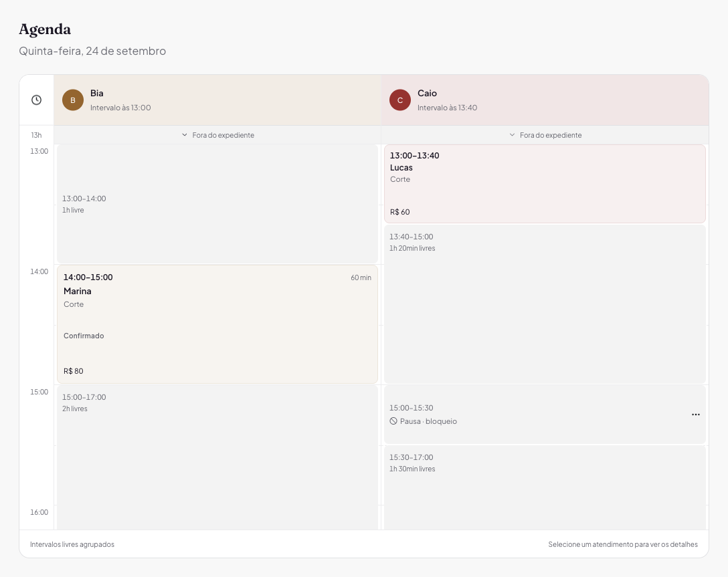Click the text Intervalo às 13:00

click(120, 108)
